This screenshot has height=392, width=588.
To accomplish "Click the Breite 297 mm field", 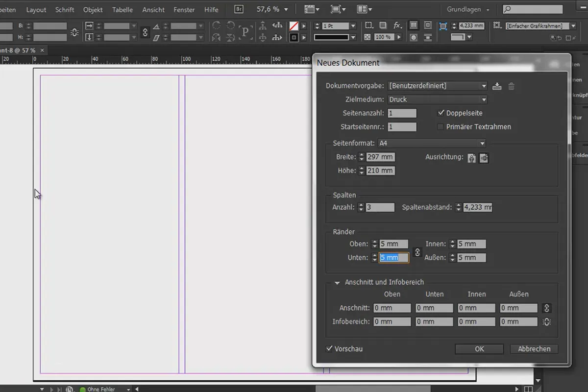I will tap(380, 157).
